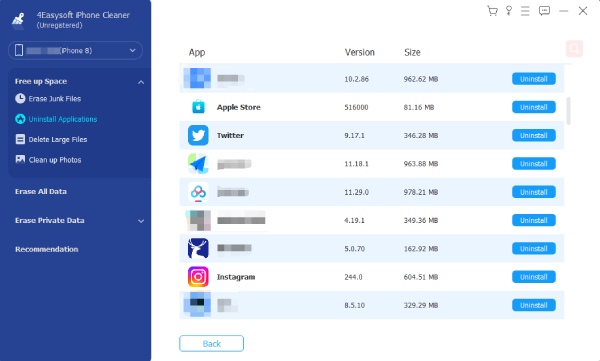The image size is (600, 361).
Task: Open the iPhone 8 device dropdown
Action: [x=75, y=51]
